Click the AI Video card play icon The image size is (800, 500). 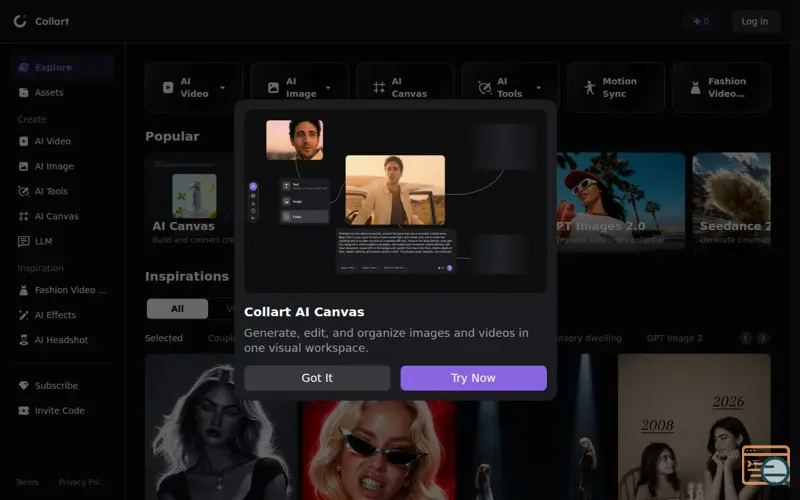pos(168,88)
